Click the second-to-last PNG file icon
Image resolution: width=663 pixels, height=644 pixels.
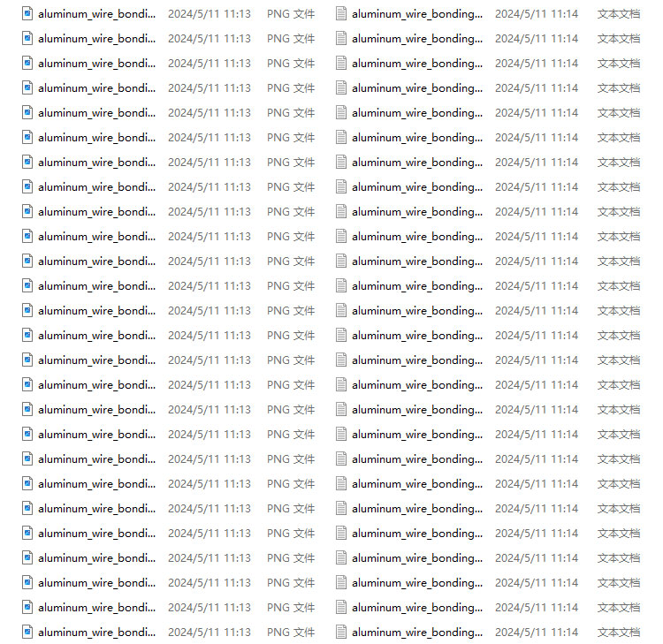(x=27, y=607)
